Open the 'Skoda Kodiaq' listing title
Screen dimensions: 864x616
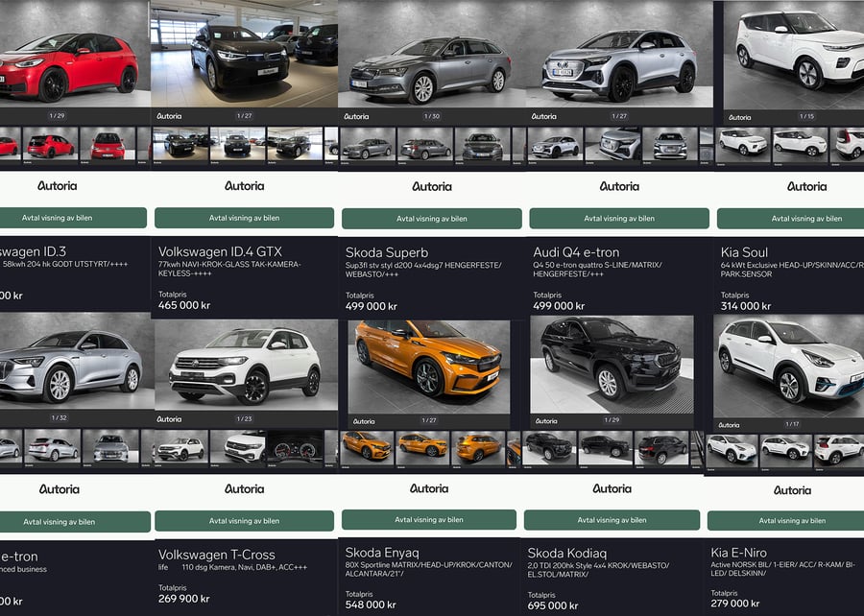(x=567, y=554)
